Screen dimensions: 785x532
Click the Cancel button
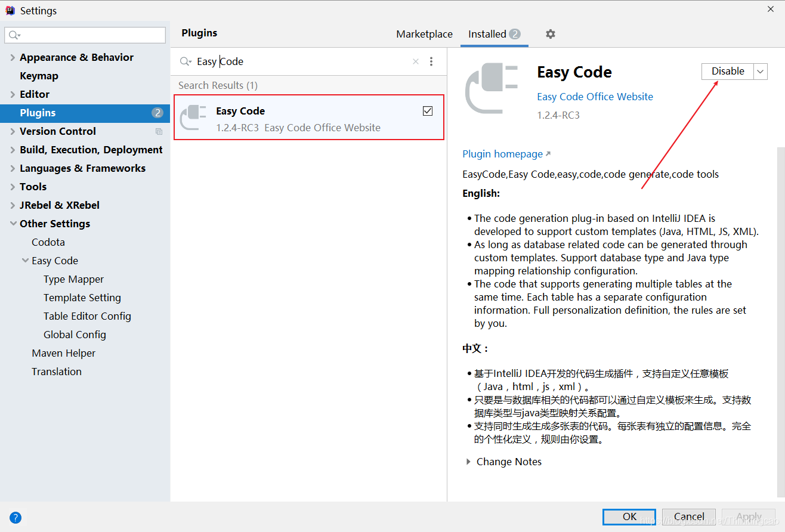pyautogui.click(x=689, y=517)
